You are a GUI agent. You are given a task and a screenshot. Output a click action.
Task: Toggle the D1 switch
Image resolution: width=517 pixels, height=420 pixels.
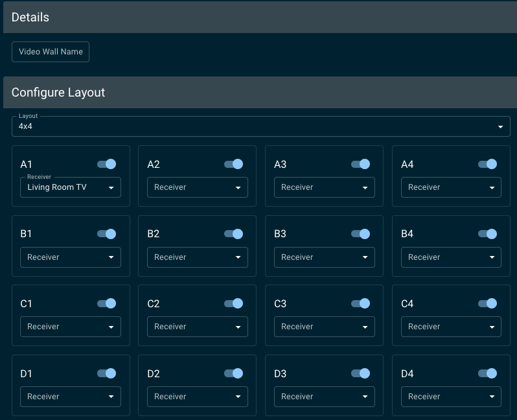pyautogui.click(x=106, y=373)
